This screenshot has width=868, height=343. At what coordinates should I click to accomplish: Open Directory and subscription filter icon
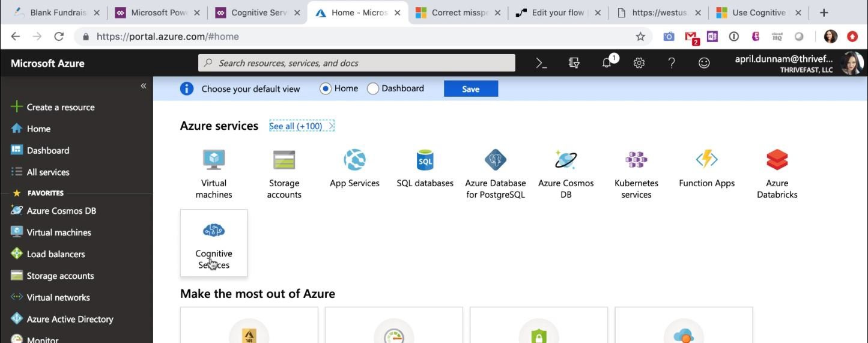(x=574, y=63)
